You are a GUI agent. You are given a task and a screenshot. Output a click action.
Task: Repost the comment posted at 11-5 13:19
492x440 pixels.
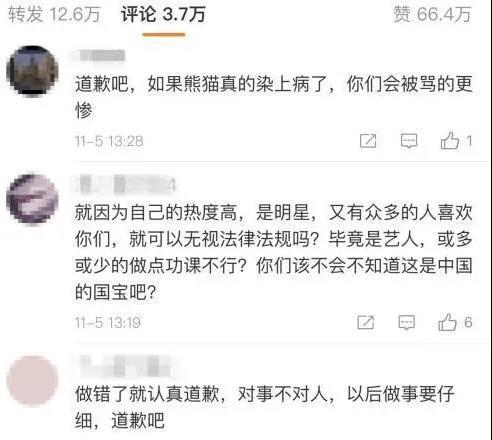click(366, 322)
